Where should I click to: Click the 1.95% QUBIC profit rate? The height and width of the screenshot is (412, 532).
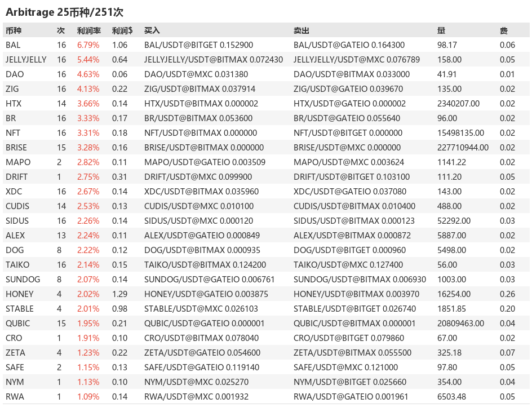pos(88,323)
